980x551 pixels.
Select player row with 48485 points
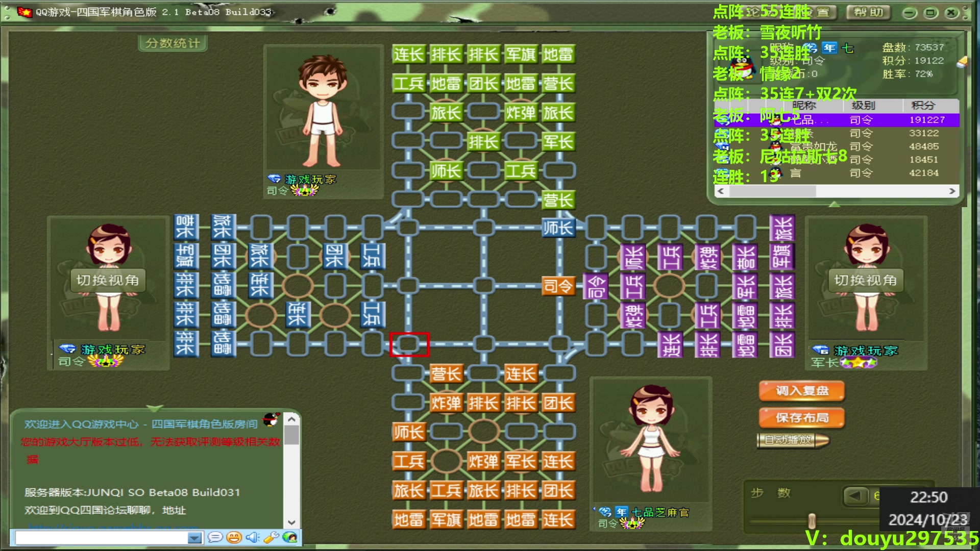tap(837, 146)
